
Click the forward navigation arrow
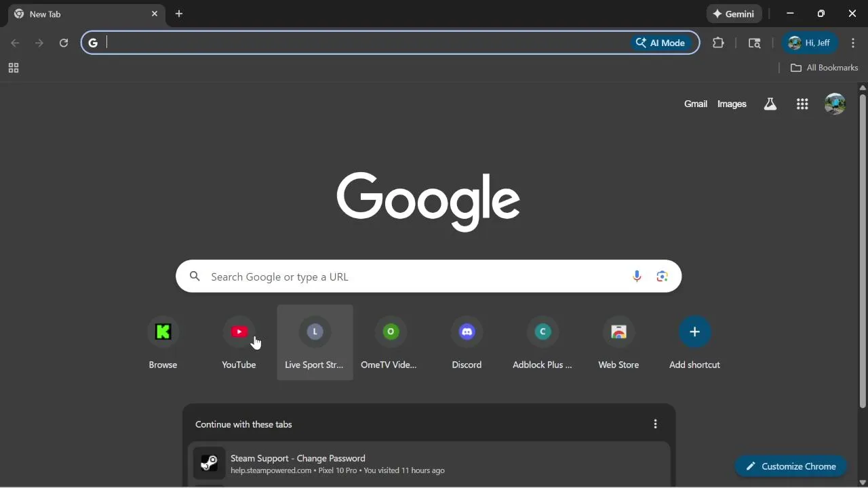tap(39, 43)
